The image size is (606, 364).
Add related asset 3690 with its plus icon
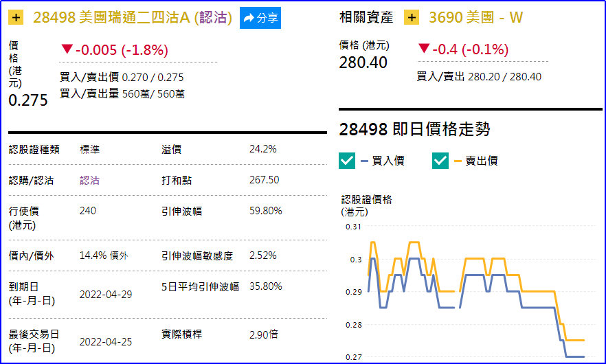pyautogui.click(x=412, y=18)
